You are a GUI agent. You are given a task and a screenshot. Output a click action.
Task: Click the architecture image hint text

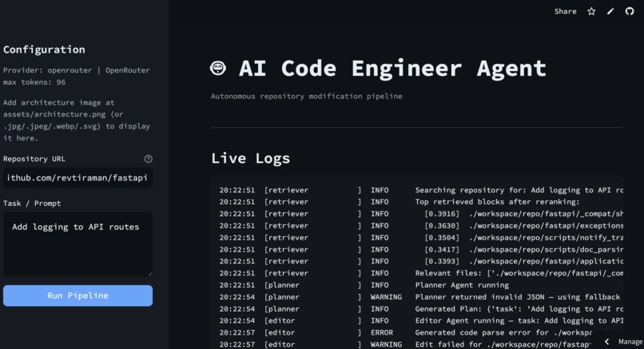[x=77, y=121]
